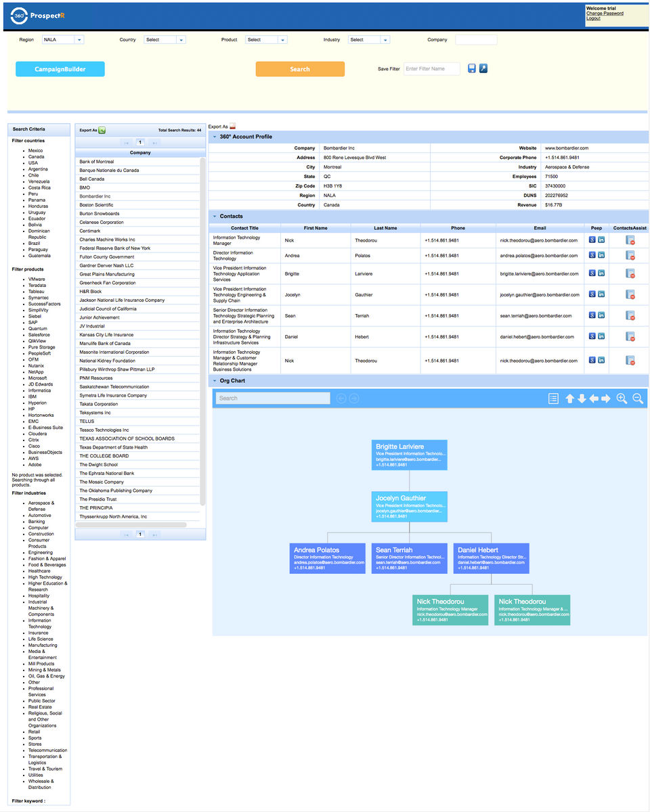Click ContactsAssist icon for Sean Terriah

(x=630, y=315)
